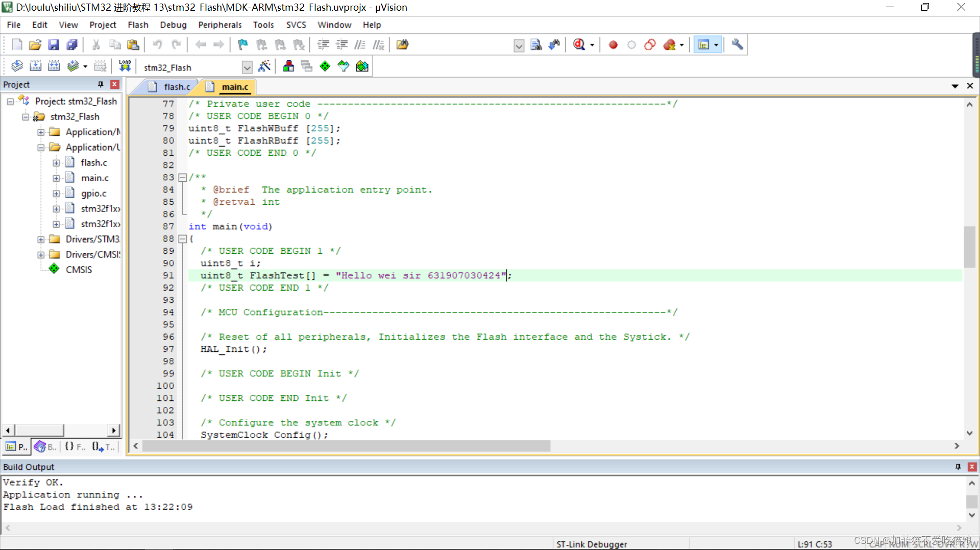Save all files with the Save All icon
The height and width of the screenshot is (550, 980).
(72, 44)
